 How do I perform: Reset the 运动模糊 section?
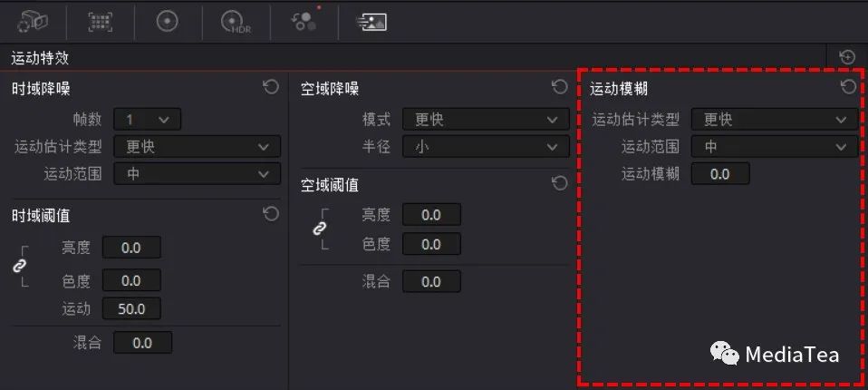coord(848,87)
